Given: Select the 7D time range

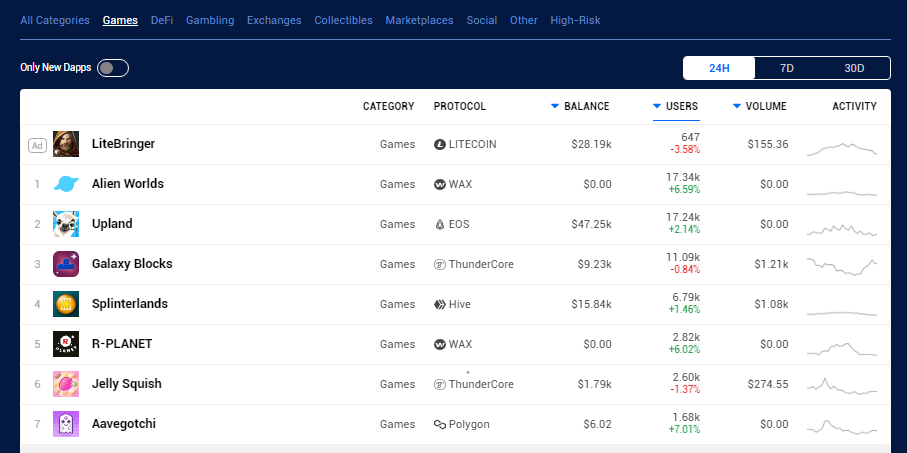Looking at the screenshot, I should [x=787, y=68].
